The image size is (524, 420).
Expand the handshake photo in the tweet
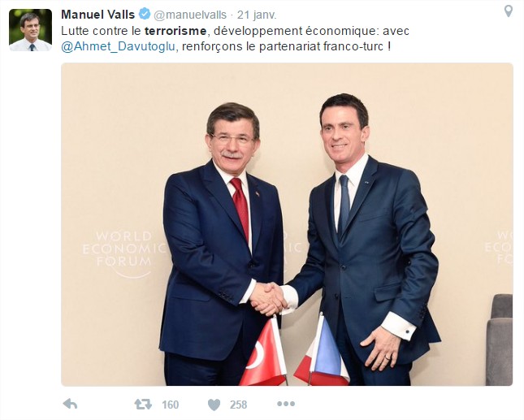287,224
